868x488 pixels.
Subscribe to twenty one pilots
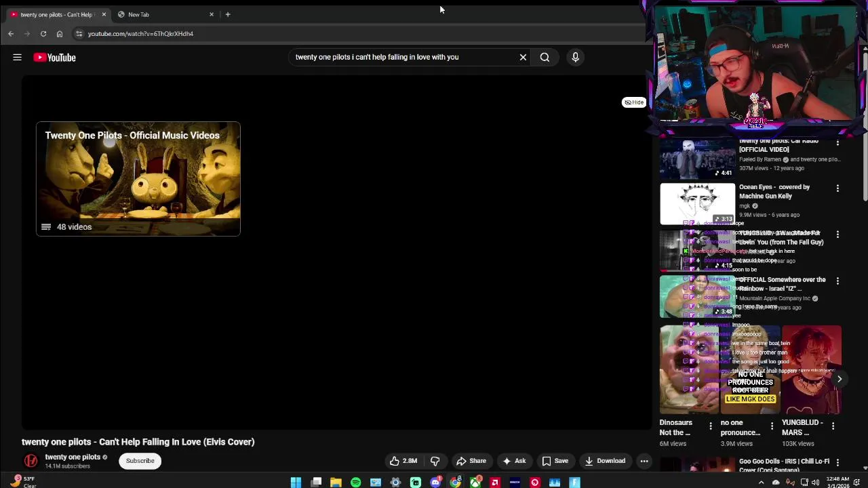(x=140, y=461)
